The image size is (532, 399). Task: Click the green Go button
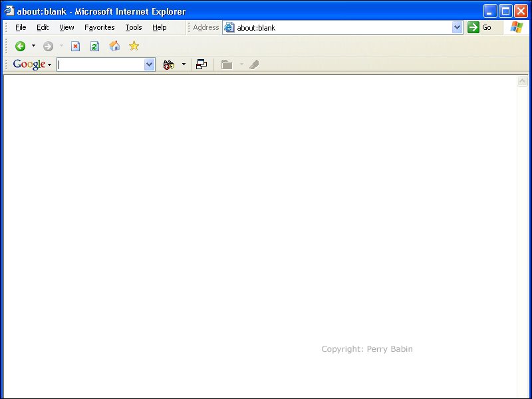pyautogui.click(x=479, y=27)
